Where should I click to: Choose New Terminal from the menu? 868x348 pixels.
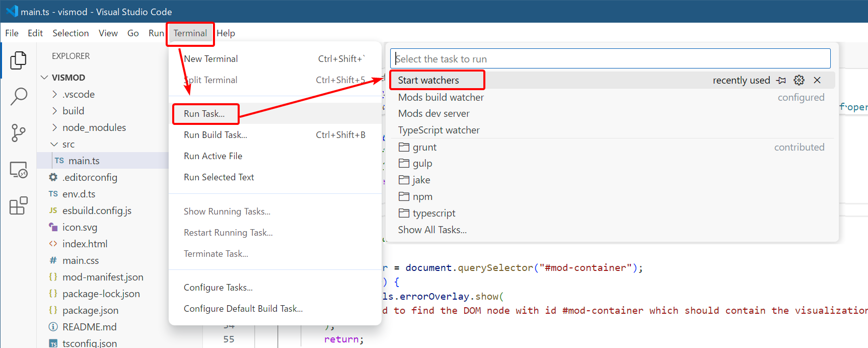tap(275, 59)
